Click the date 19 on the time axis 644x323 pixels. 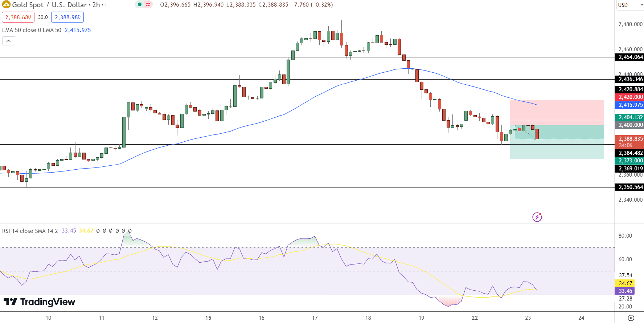point(421,318)
